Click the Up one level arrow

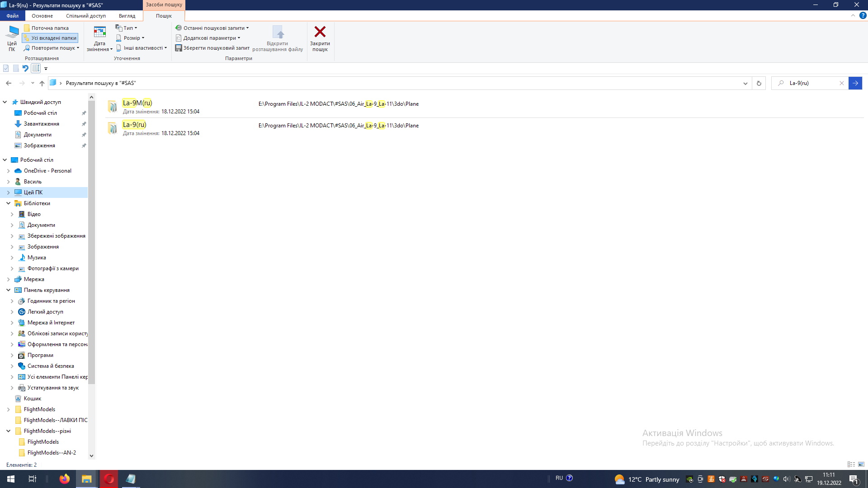coord(42,83)
